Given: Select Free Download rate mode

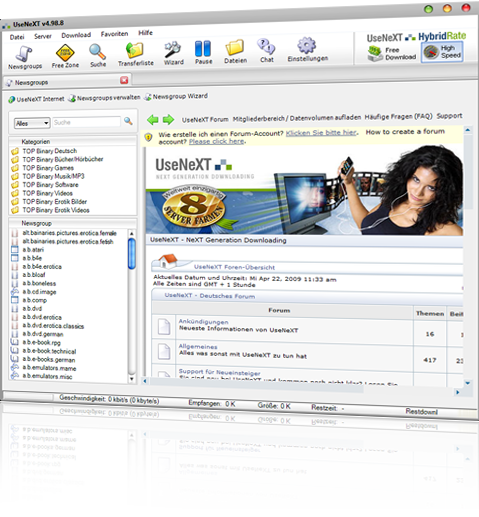Looking at the screenshot, I should click(392, 53).
